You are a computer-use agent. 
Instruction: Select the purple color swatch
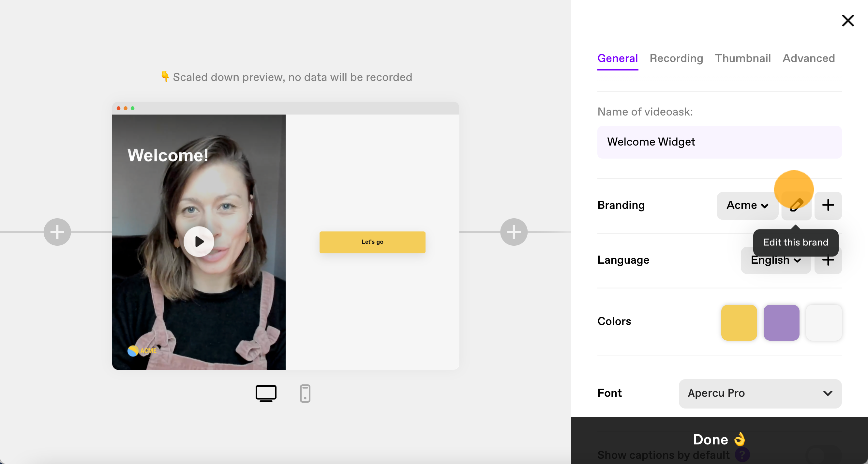781,322
